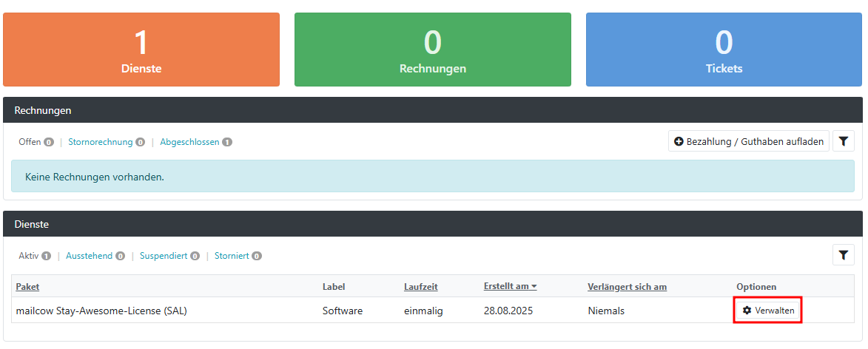Click the 28.08.2025 creation date

click(x=508, y=311)
